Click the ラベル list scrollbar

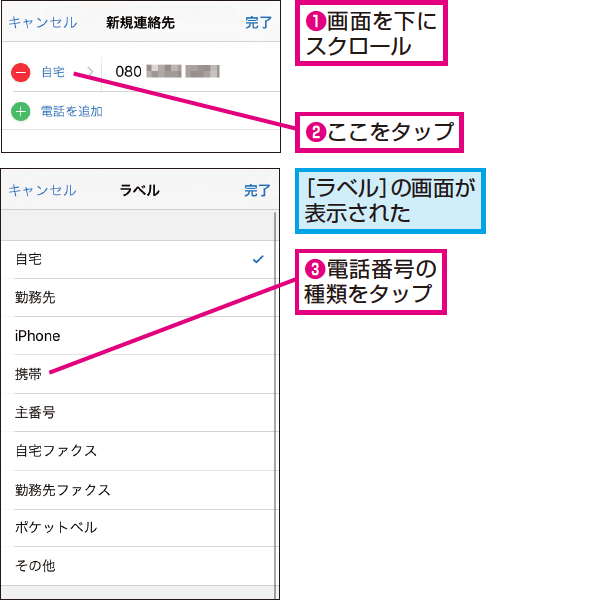pos(275,404)
